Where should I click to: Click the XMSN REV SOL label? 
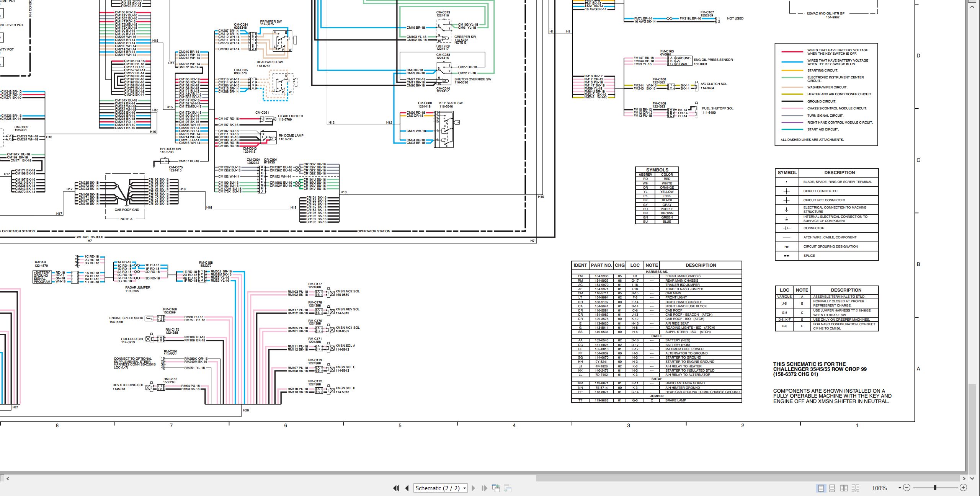point(348,309)
